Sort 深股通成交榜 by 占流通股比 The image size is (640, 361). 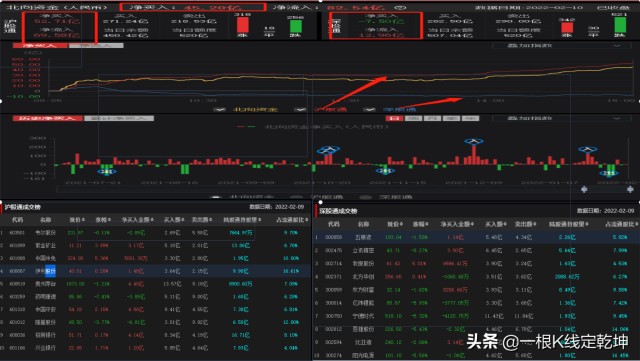pos(622,224)
